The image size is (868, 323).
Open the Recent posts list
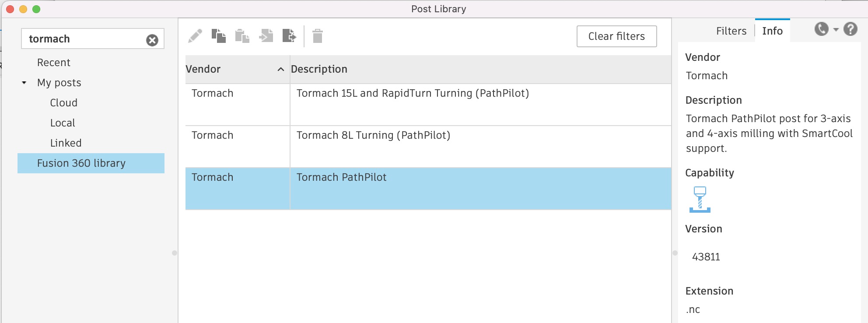(54, 63)
